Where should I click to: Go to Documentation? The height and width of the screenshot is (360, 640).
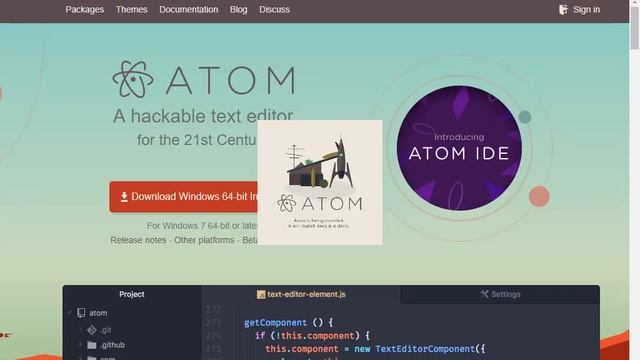[x=189, y=9]
